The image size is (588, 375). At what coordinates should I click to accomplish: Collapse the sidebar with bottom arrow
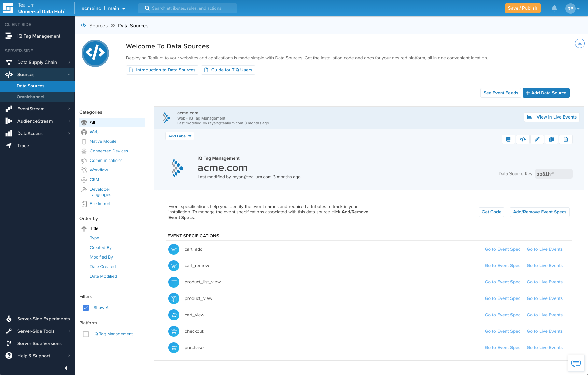[66, 368]
